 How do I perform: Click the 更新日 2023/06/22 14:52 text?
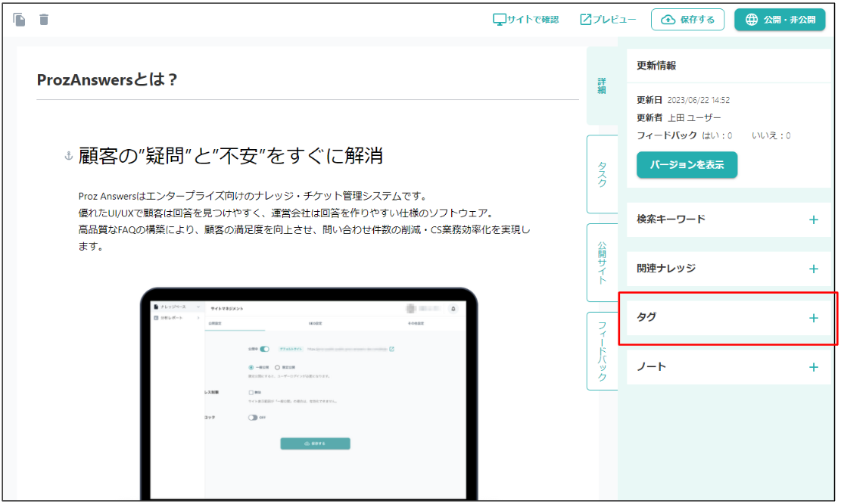(684, 100)
